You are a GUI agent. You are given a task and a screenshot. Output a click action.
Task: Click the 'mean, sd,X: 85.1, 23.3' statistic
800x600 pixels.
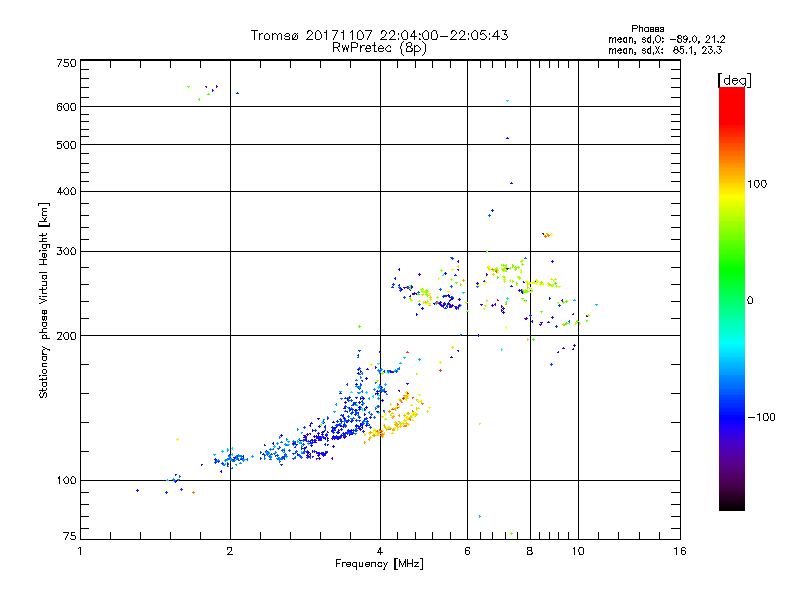pos(665,50)
